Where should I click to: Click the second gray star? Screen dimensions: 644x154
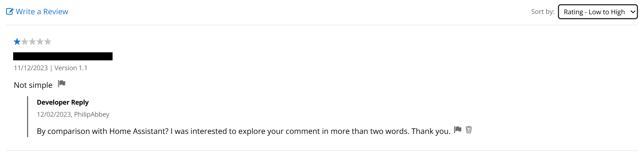pyautogui.click(x=25, y=42)
